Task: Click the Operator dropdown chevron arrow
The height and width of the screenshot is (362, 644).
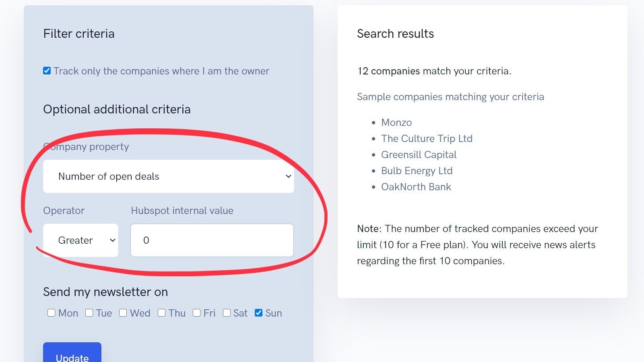Action: click(113, 240)
